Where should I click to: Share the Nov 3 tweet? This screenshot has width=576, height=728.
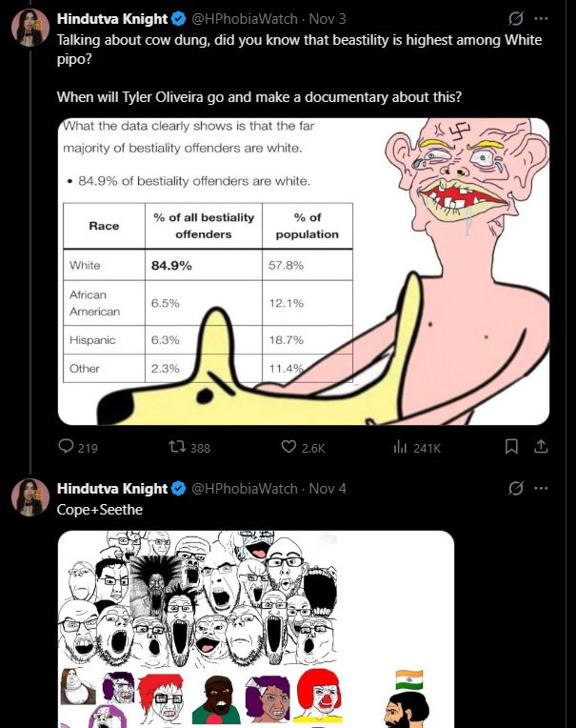541,447
